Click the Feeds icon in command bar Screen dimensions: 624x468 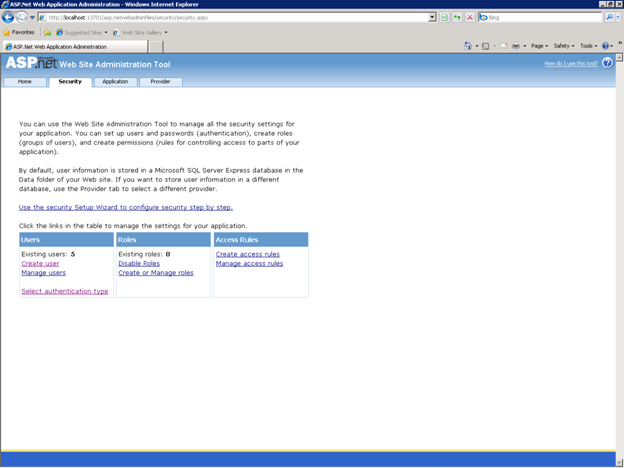pos(486,46)
